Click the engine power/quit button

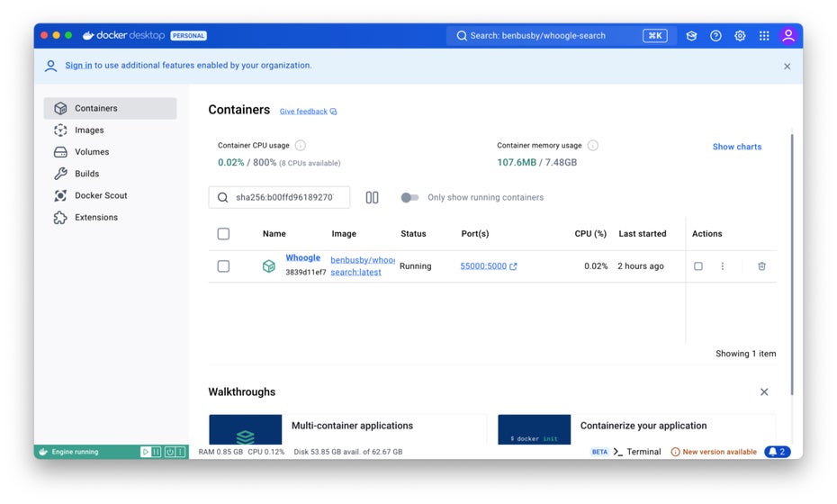point(170,452)
